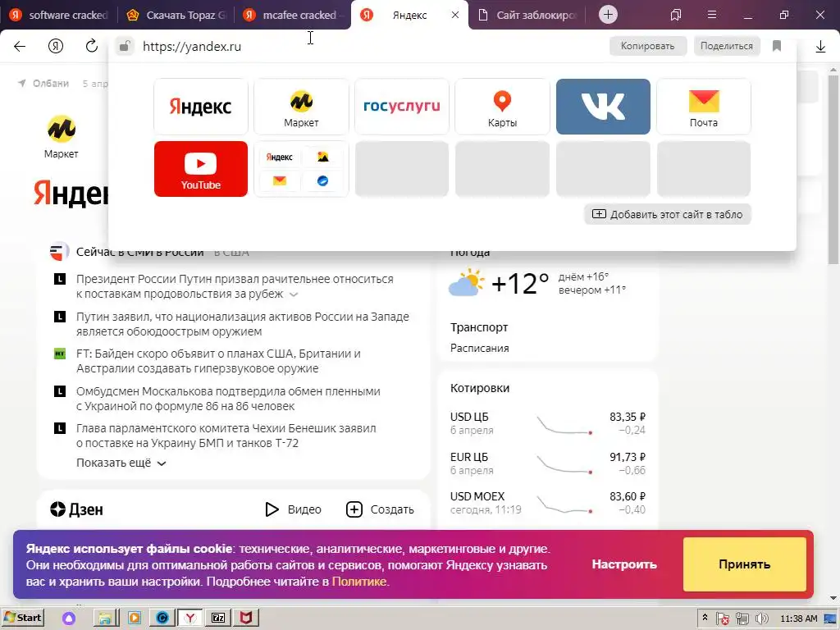Open the downloads arrow icon
840x630 pixels.
click(820, 47)
